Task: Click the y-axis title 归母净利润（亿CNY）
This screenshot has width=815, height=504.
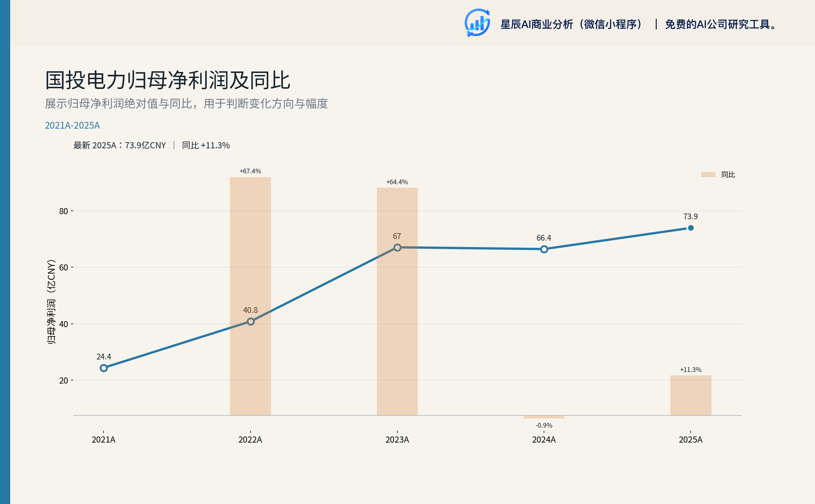Action: pos(51,302)
